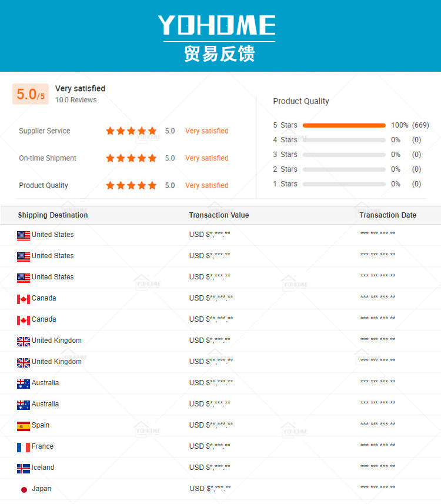Click the Product Quality heading above the star bars
This screenshot has width=441, height=504.
pyautogui.click(x=301, y=101)
